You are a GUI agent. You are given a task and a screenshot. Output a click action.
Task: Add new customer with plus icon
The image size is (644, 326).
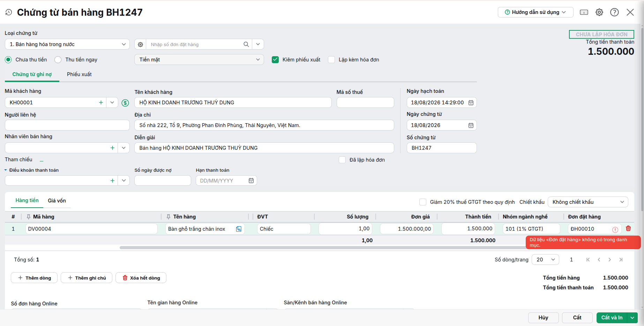101,103
